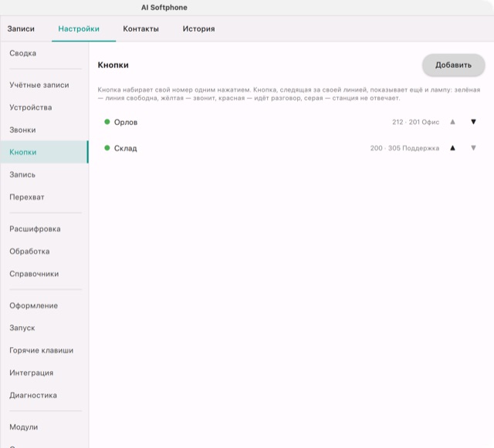The height and width of the screenshot is (448, 494).
Task: Open Оформление in the sidebar
Action: [x=44, y=305]
